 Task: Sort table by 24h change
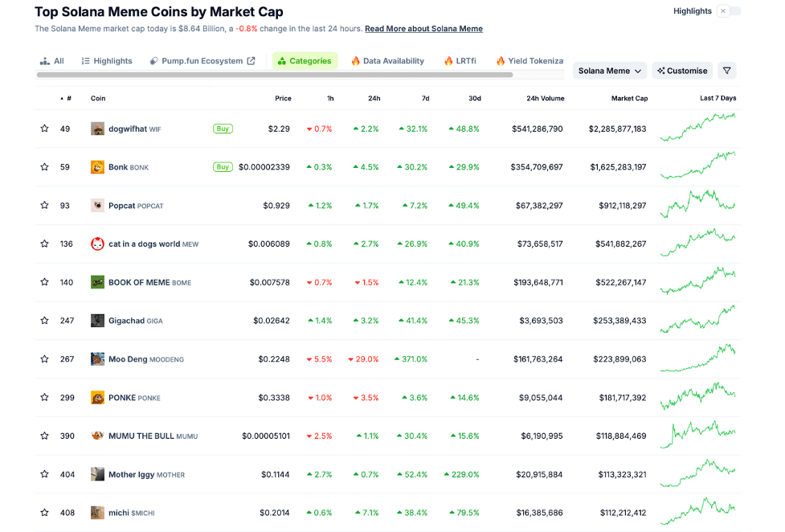tap(374, 98)
